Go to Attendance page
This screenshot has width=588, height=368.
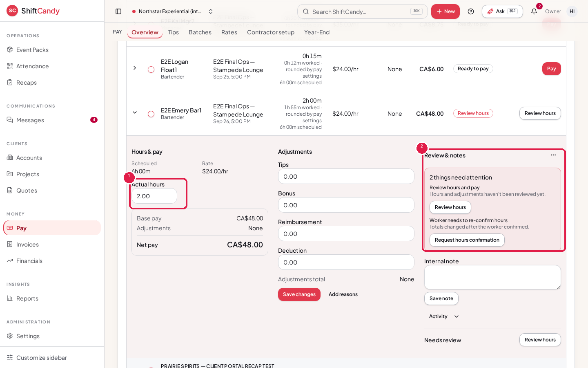pyautogui.click(x=52, y=66)
